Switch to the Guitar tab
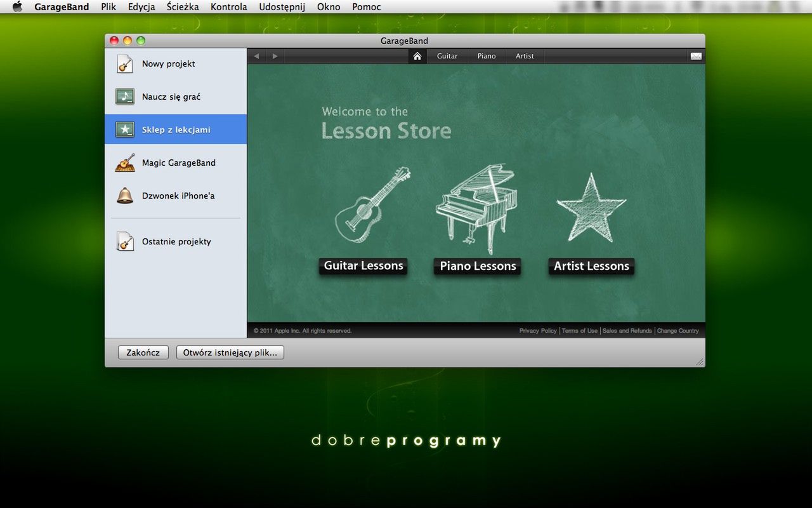Screen dimensions: 812x508 click(x=447, y=56)
